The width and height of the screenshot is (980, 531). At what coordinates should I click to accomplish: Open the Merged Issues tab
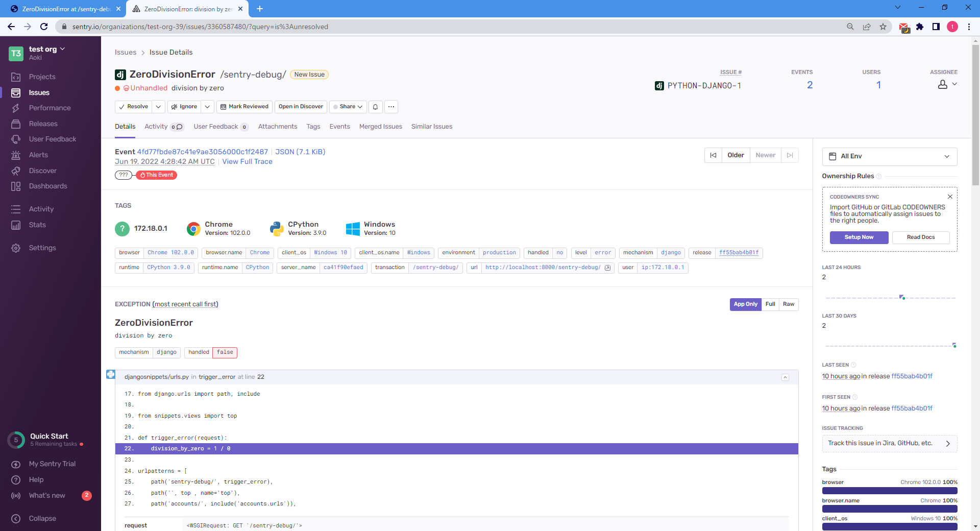(x=380, y=127)
